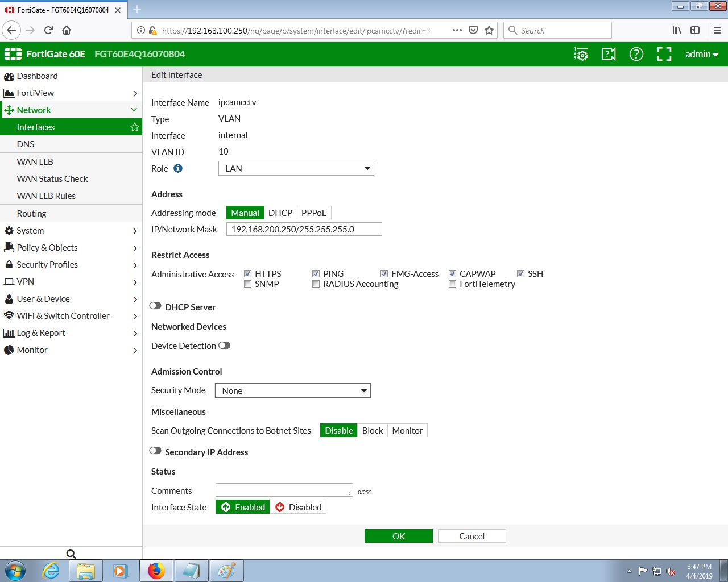Viewport: 728px width, 582px height.
Task: Click the Security Profiles lock icon
Action: pyautogui.click(x=9, y=265)
